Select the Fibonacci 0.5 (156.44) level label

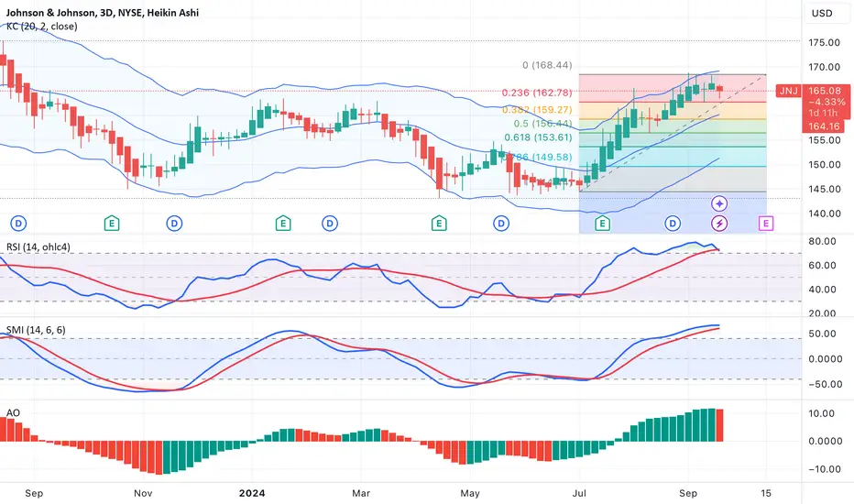coord(543,124)
